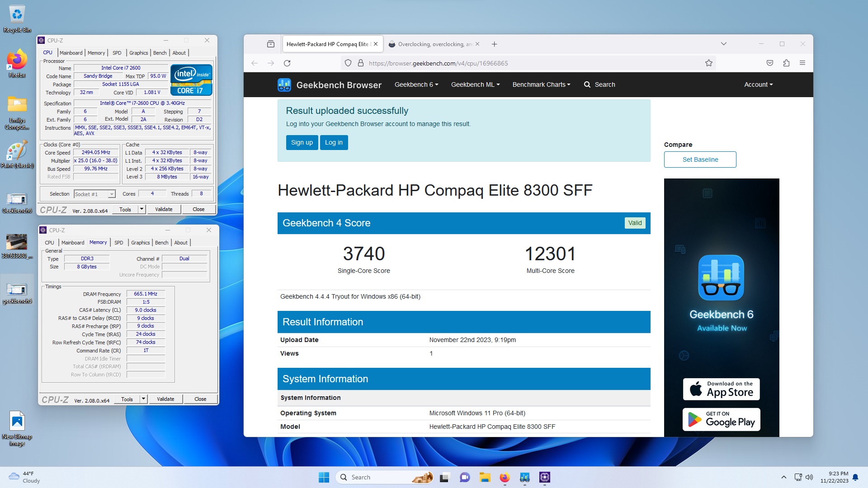Select the 387633680 image file on desktop
Image resolution: width=868 pixels, height=488 pixels.
pyautogui.click(x=17, y=246)
